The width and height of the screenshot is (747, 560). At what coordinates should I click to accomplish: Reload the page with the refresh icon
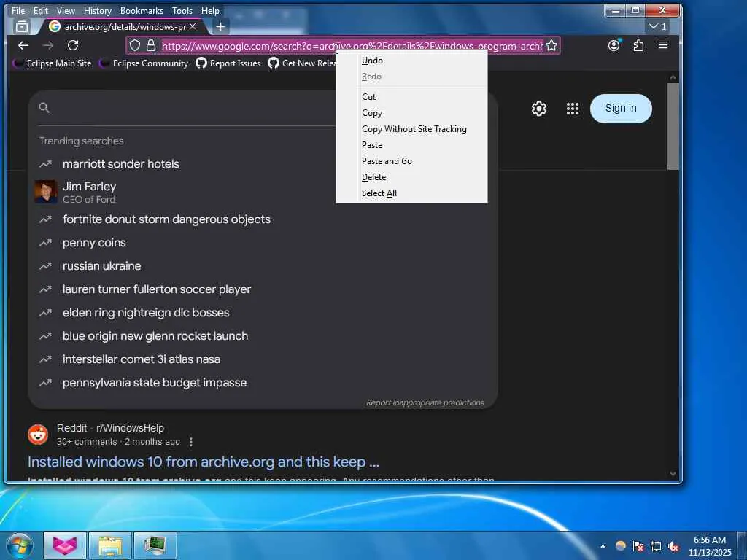73,45
